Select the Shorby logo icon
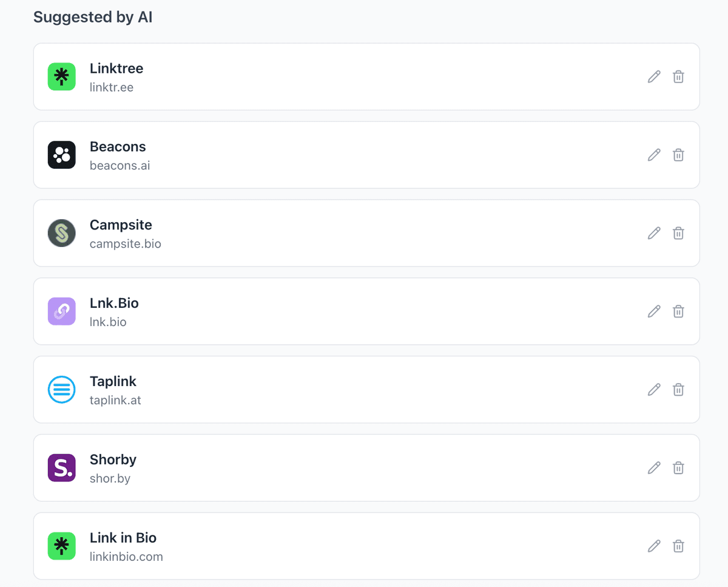 pyautogui.click(x=61, y=468)
